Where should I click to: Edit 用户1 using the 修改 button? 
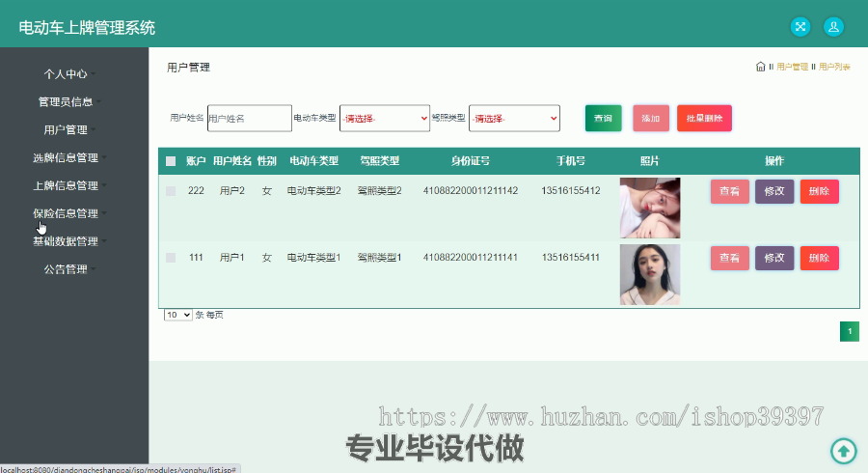tap(774, 258)
